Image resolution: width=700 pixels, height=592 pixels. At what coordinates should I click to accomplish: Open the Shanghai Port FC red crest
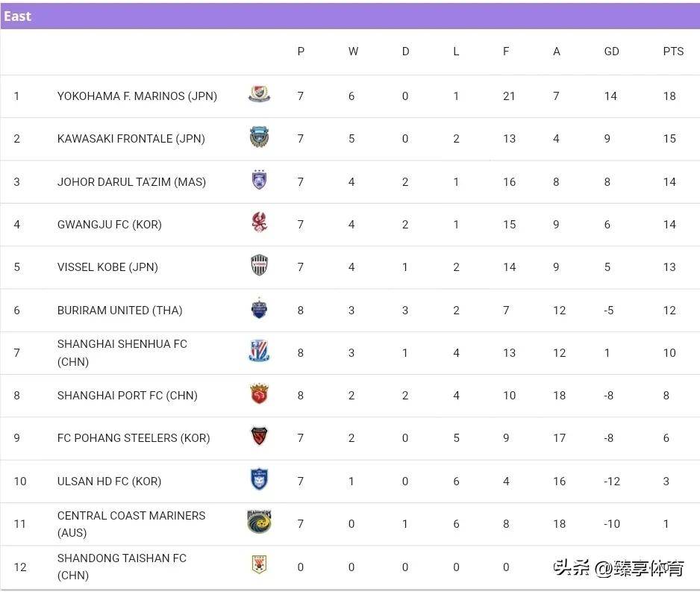tap(260, 393)
